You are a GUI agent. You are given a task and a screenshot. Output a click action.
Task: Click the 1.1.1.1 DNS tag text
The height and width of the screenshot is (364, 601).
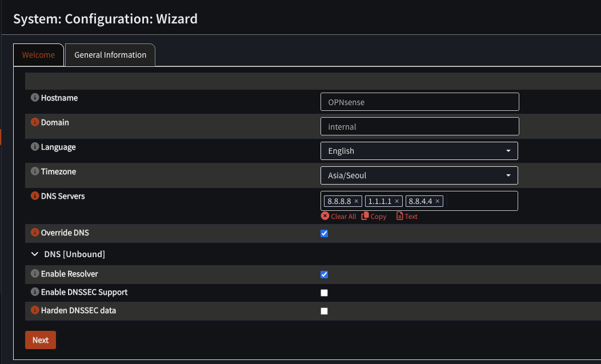[380, 201]
